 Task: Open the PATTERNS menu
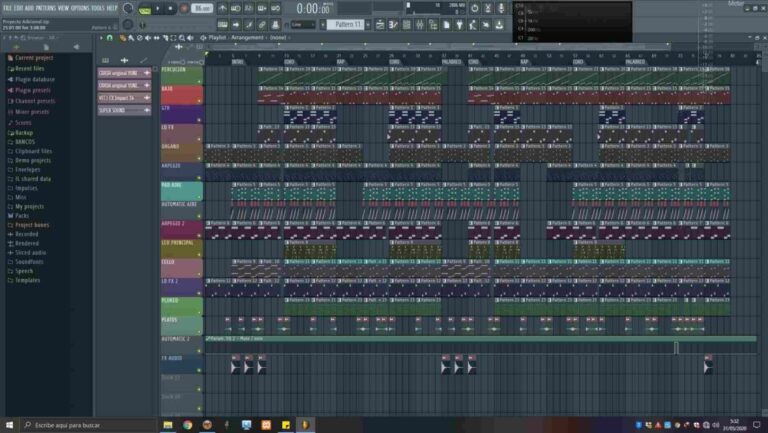[x=52, y=7]
